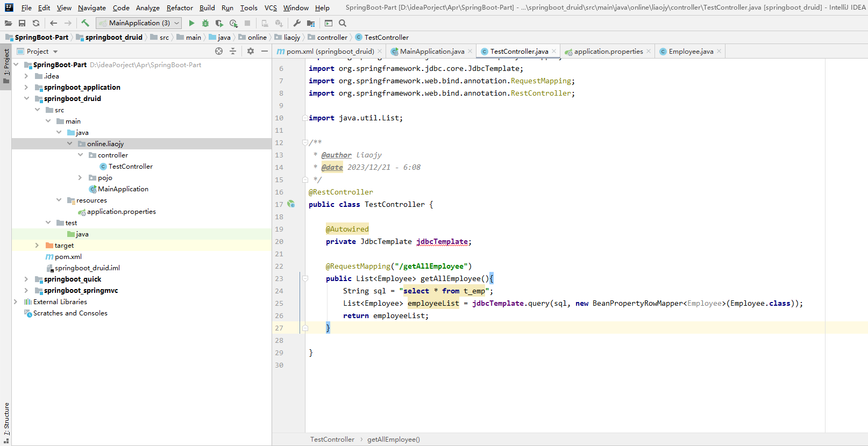Image resolution: width=868 pixels, height=446 pixels.
Task: Navigate back with the left arrow icon
Action: pos(53,23)
